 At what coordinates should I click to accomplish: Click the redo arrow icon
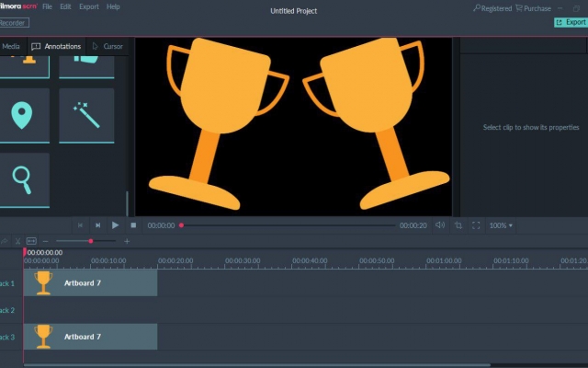[4, 241]
